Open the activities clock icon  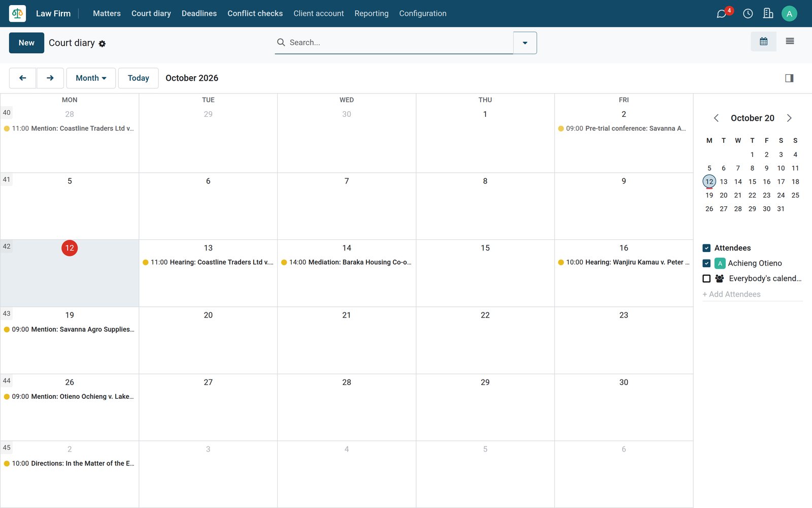point(748,14)
